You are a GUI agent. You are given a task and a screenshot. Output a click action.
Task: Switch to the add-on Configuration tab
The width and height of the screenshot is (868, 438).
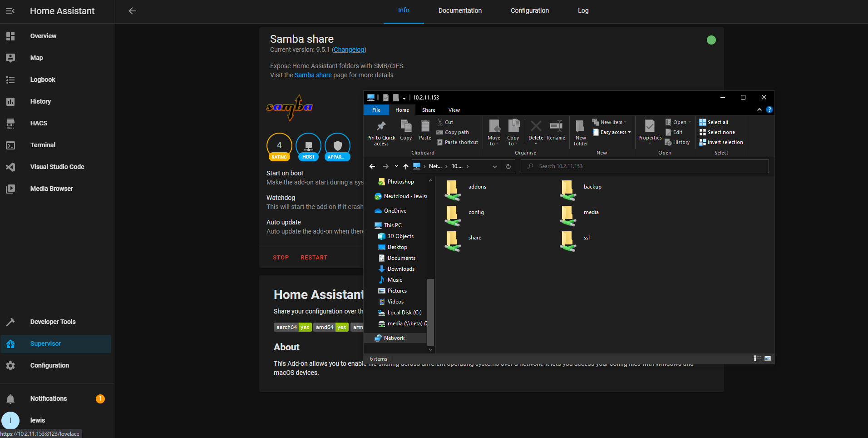(529, 11)
